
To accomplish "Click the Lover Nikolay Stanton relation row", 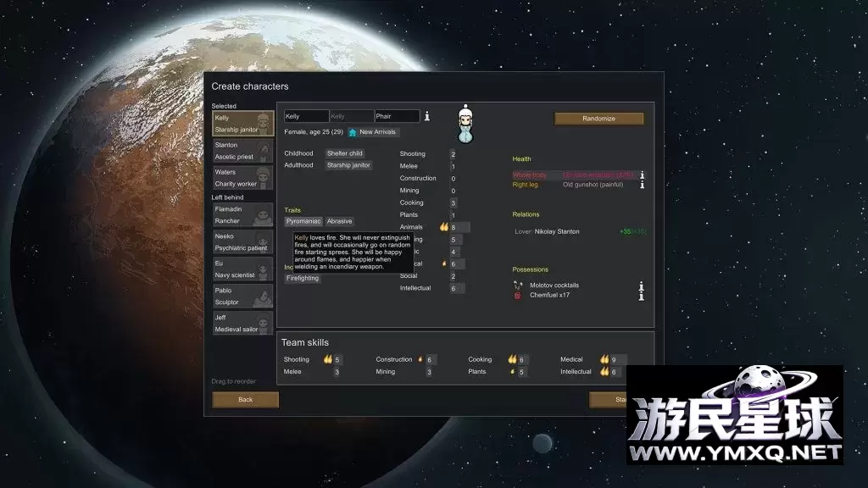I will 580,231.
